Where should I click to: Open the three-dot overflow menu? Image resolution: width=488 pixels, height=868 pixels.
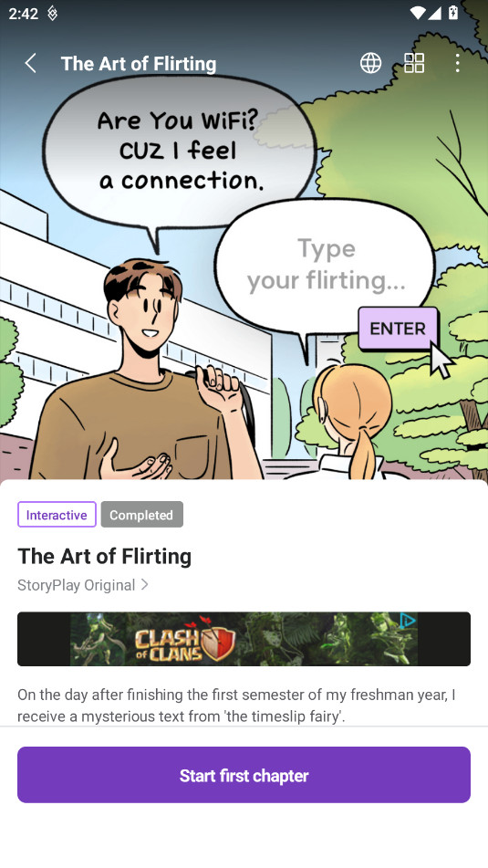(457, 63)
